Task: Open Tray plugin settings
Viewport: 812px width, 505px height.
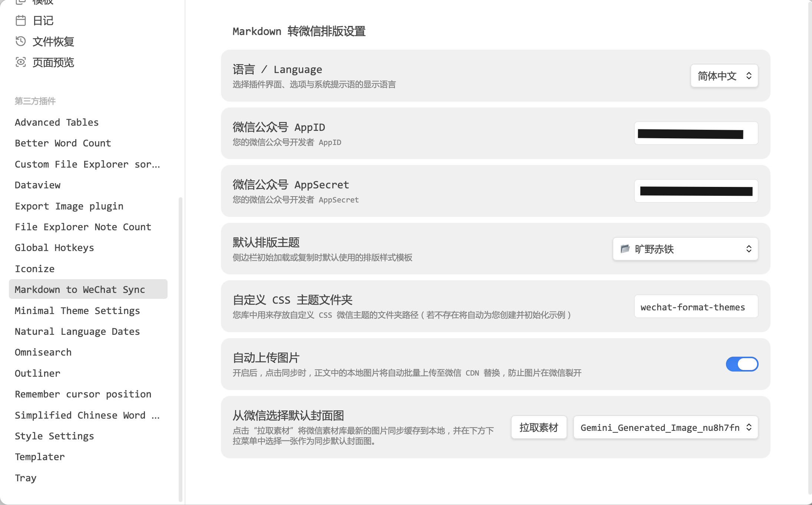Action: pos(88,478)
